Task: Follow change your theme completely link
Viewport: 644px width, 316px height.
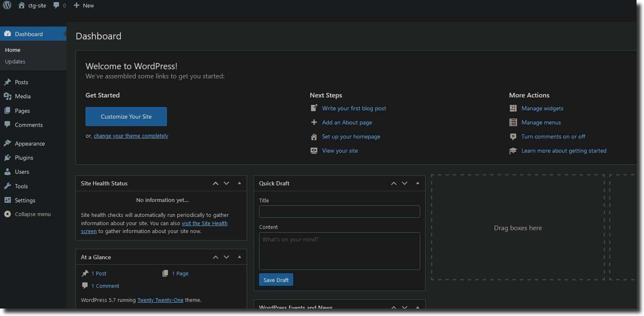Action: click(x=131, y=136)
